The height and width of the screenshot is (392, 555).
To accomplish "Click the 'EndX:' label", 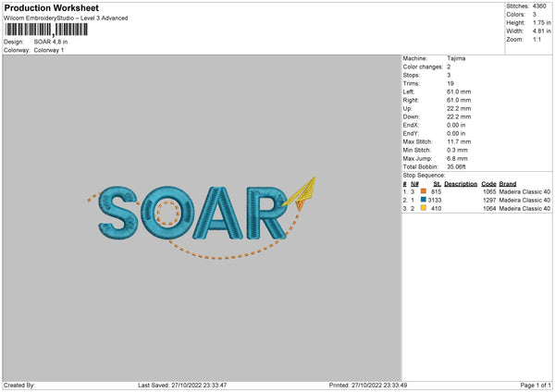I will point(411,125).
